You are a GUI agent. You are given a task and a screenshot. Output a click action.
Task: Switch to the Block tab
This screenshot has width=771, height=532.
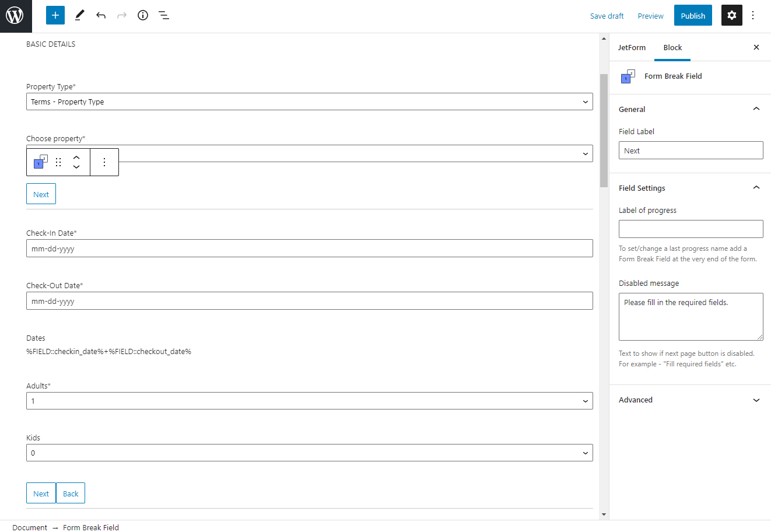click(x=672, y=47)
